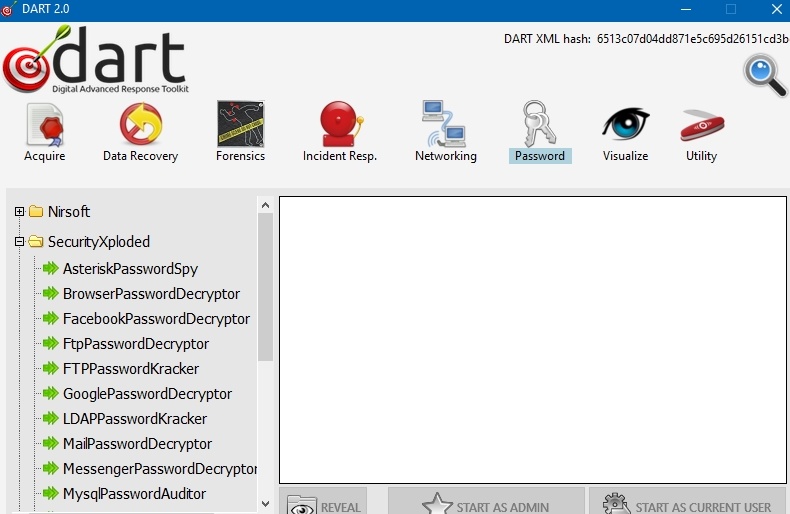Select GooglePasswordDecryptor in the tree
This screenshot has height=514, width=790.
[147, 394]
